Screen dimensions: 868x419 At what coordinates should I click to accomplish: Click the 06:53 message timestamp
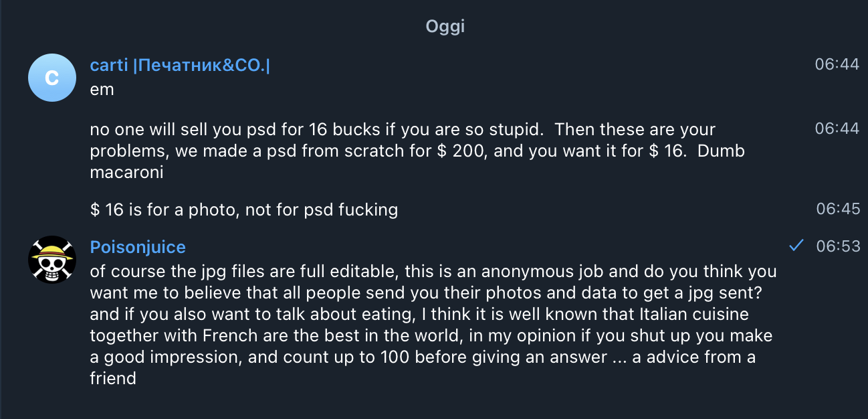tap(838, 246)
